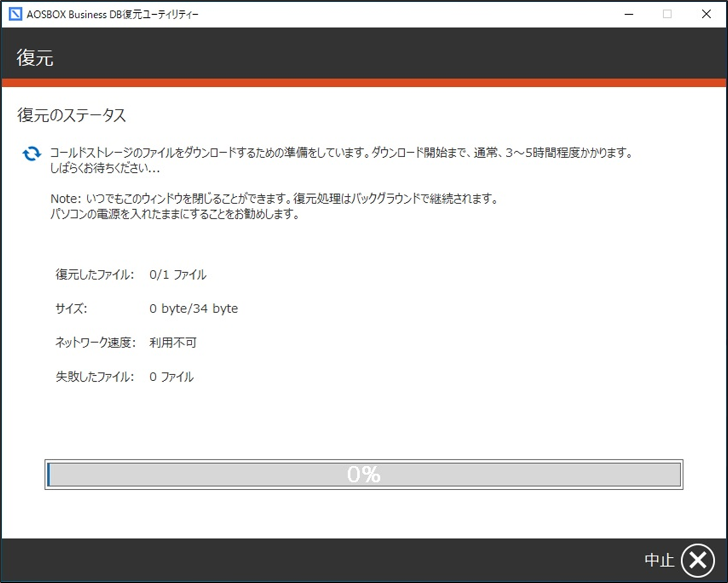728x583 pixels.
Task: Cancel the restore with 中止
Action: [x=659, y=560]
